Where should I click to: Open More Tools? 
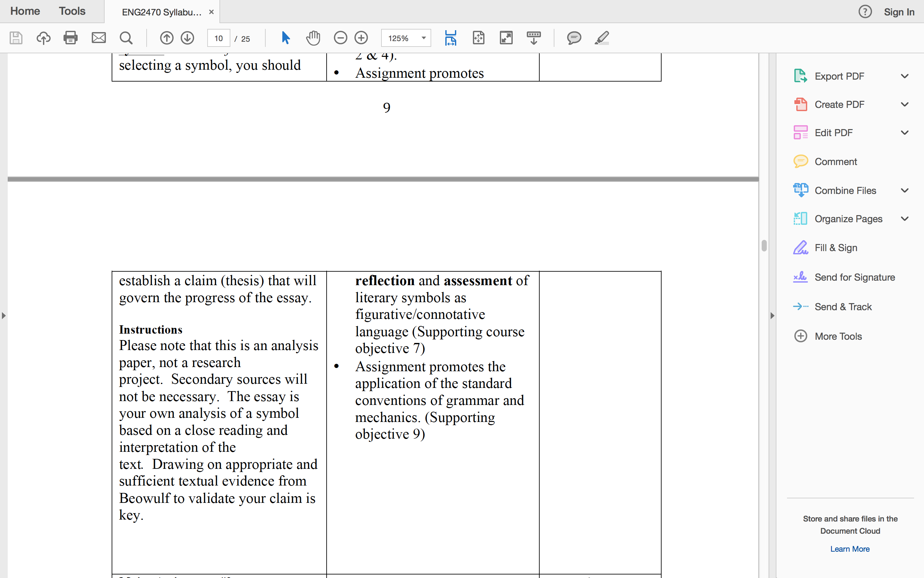[x=838, y=336]
